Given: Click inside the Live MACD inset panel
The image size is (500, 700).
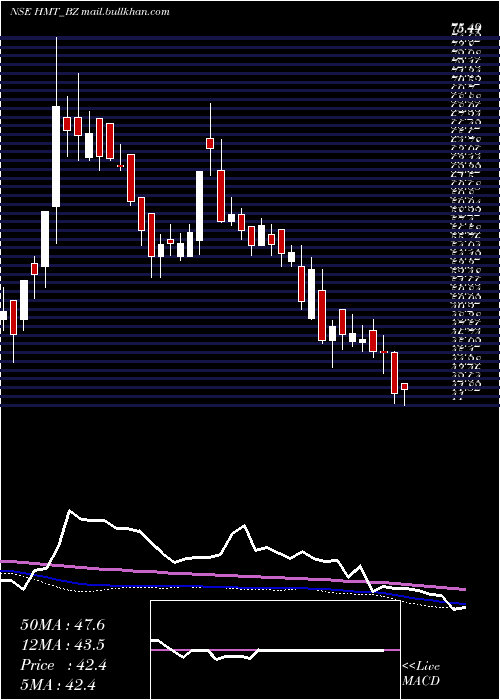Looking at the screenshot, I should coord(275,650).
